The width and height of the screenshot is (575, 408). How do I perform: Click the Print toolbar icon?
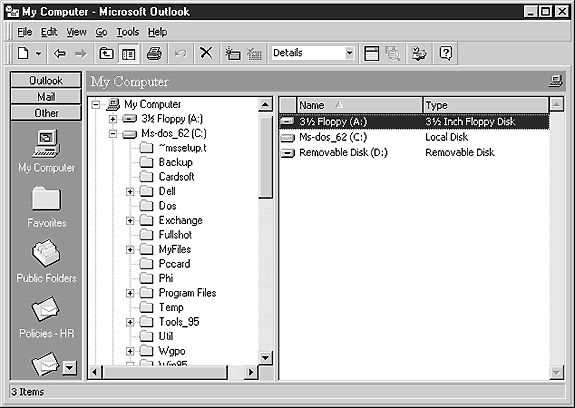154,54
